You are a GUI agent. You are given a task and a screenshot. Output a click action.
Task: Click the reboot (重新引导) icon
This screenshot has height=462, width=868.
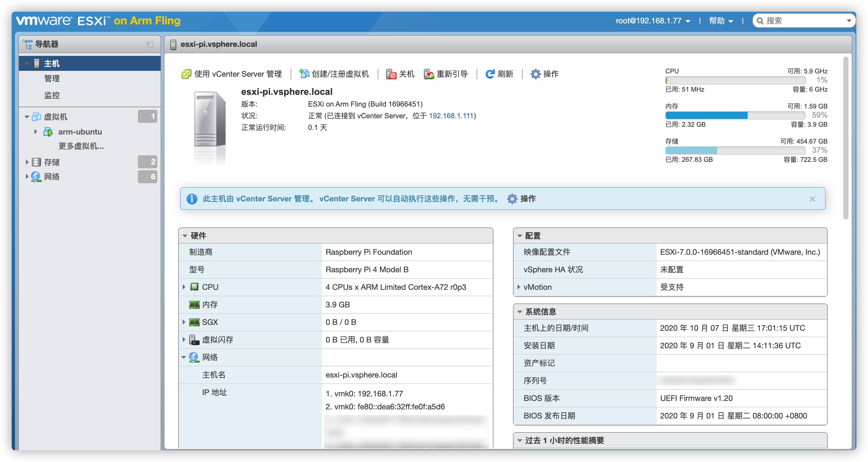pos(428,74)
